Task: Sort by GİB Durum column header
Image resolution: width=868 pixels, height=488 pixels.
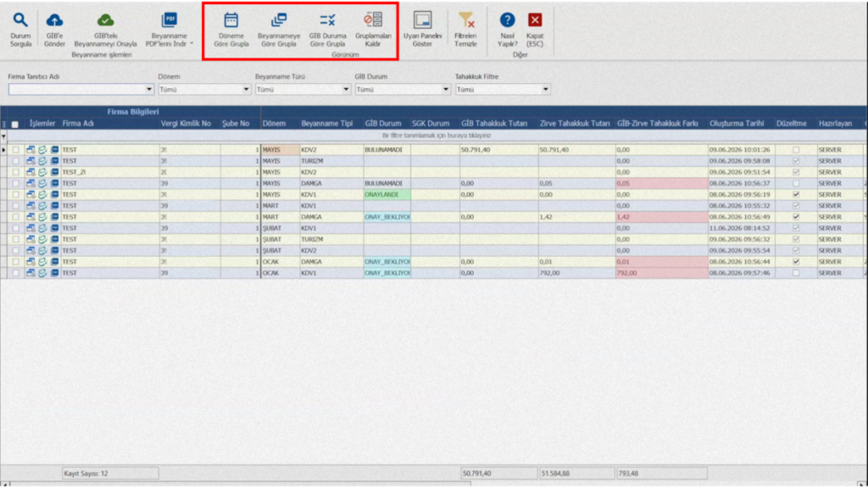Action: click(x=383, y=124)
